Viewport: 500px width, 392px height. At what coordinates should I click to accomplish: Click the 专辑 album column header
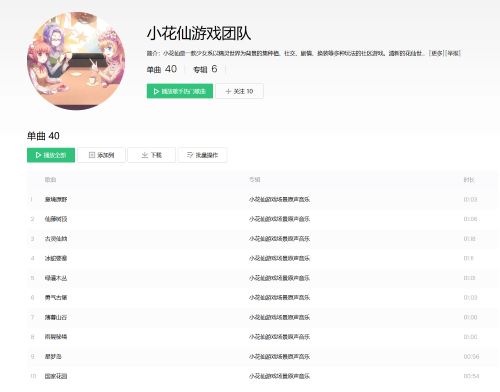coord(255,180)
